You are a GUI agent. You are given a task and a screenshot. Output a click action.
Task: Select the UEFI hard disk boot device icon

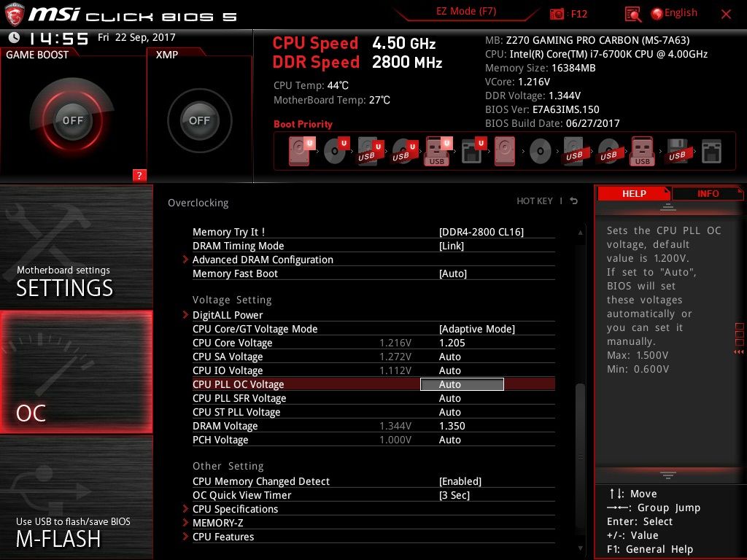[301, 151]
